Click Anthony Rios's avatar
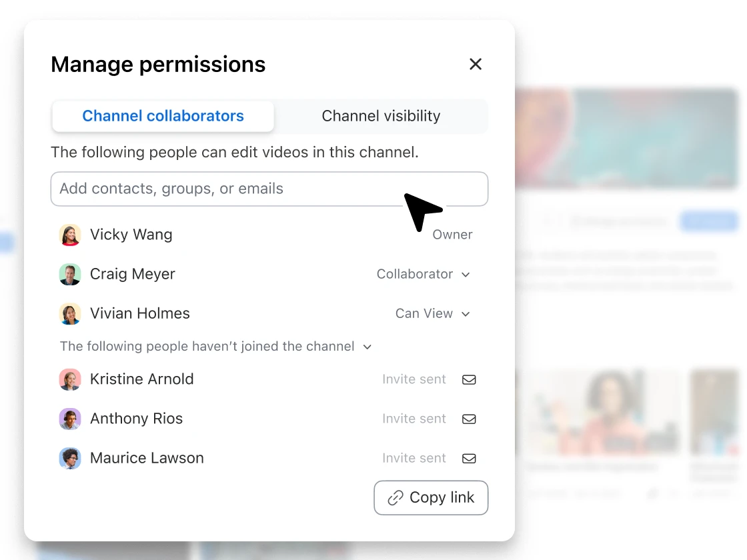747x560 pixels. click(x=70, y=419)
